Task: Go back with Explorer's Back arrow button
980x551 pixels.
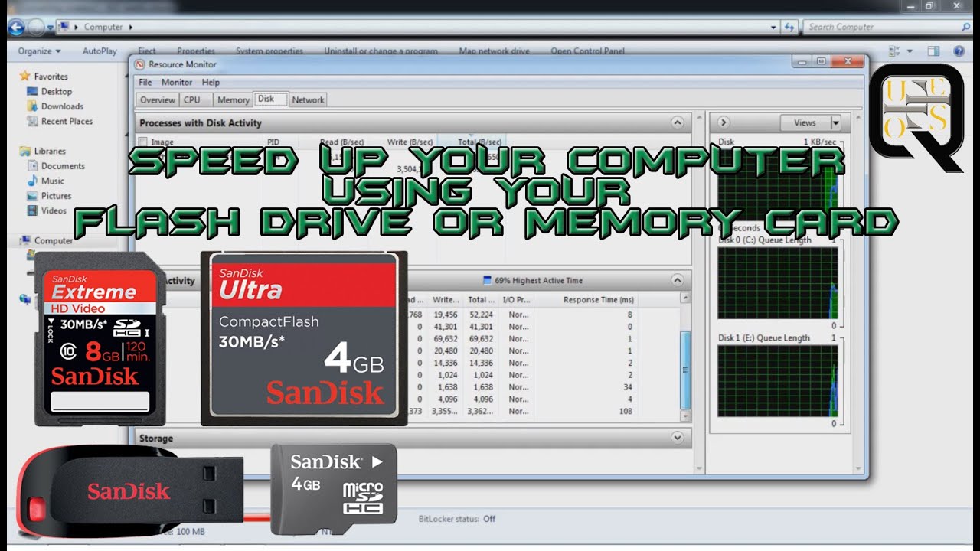Action: point(16,28)
